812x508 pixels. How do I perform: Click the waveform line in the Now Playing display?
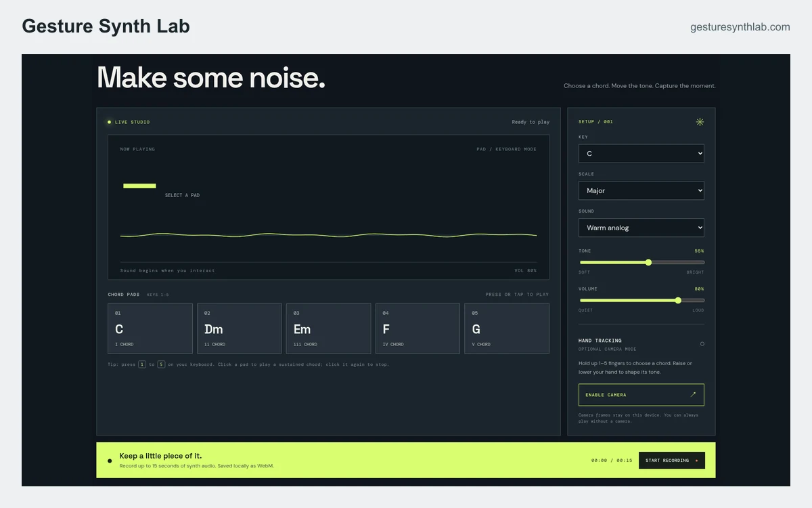(328, 235)
